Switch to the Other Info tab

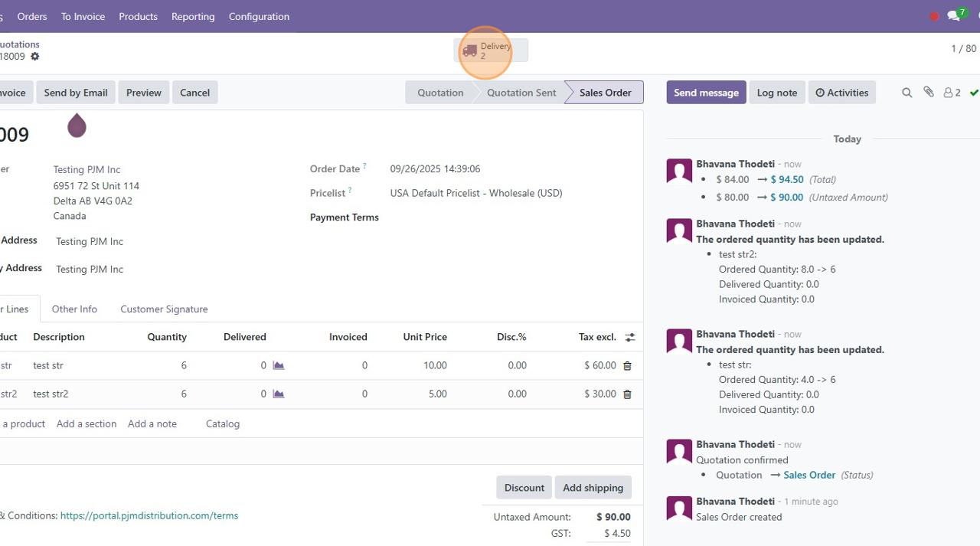(x=74, y=309)
